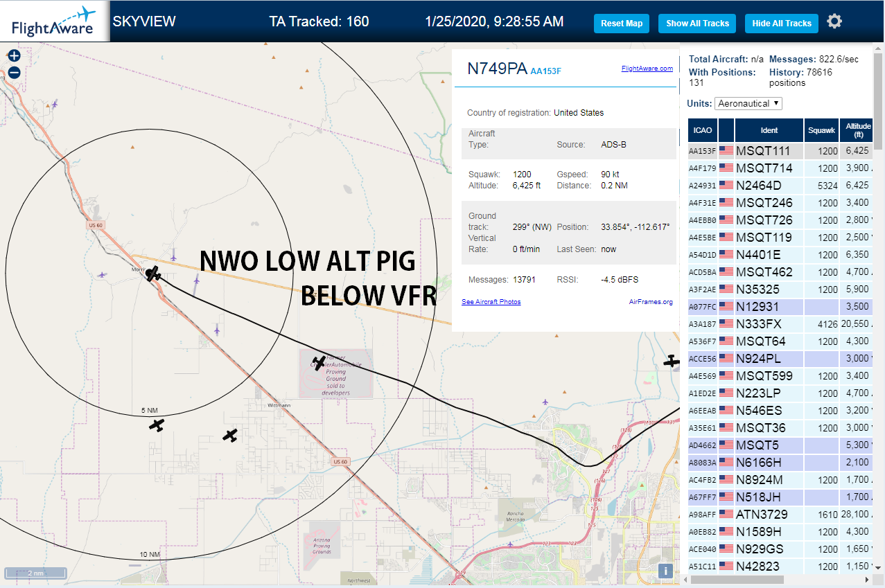Select the MSQT726 row

pyautogui.click(x=782, y=220)
